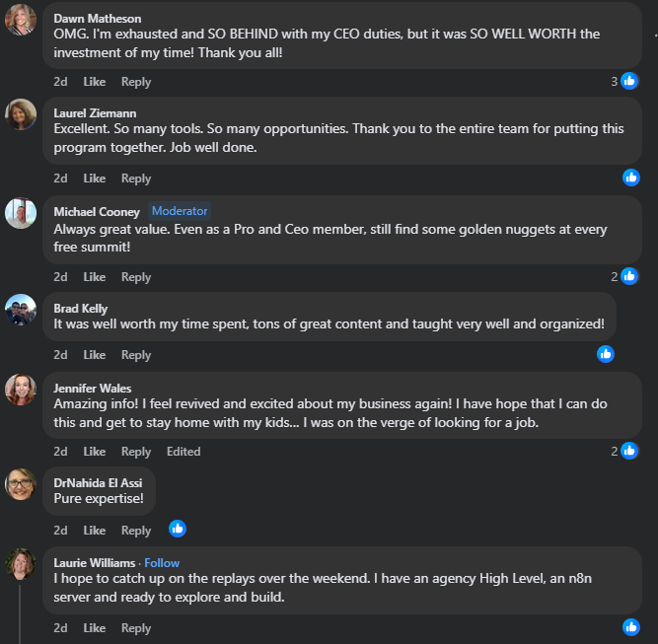Click like reaction icon beside DrNahida's comment

178,528
